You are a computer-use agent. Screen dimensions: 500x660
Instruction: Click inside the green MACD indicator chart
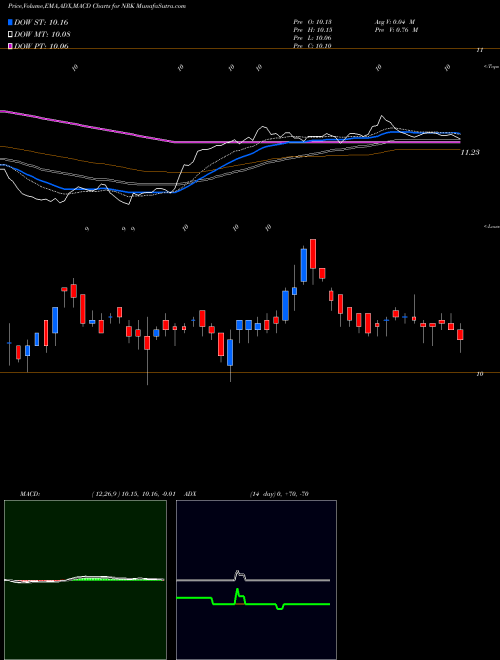(85, 580)
